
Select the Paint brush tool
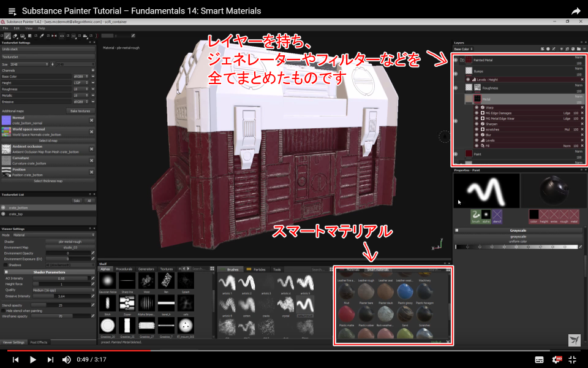7,36
